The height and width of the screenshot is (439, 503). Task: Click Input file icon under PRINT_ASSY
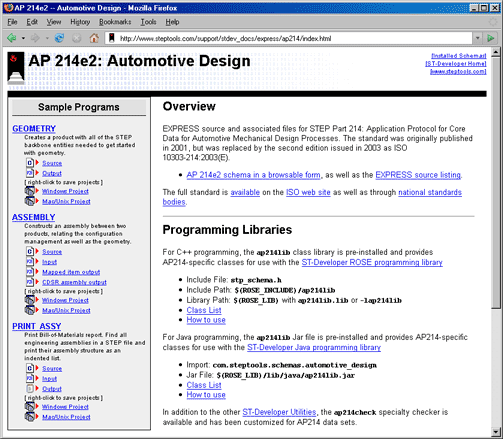(30, 378)
